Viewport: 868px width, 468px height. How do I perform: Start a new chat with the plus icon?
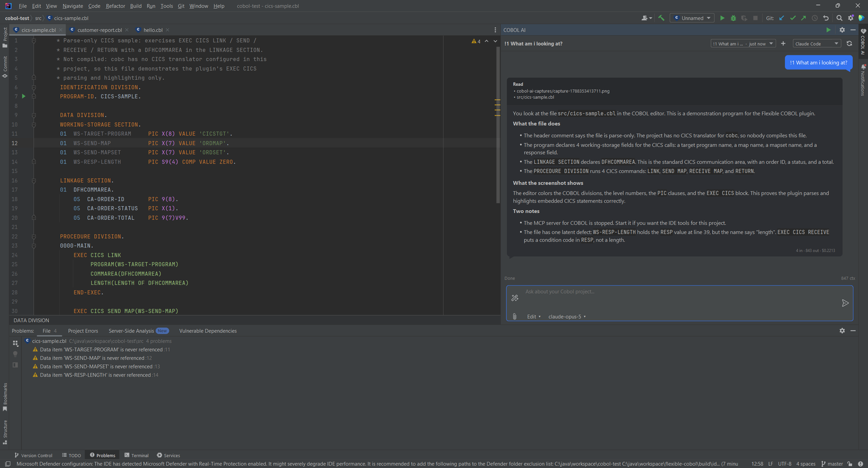(x=783, y=43)
